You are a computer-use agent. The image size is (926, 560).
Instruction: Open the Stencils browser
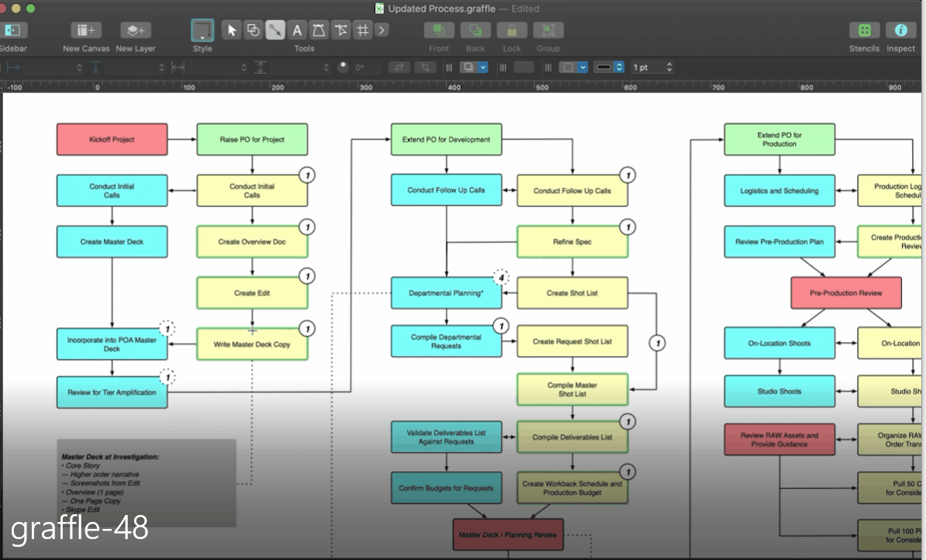(865, 30)
